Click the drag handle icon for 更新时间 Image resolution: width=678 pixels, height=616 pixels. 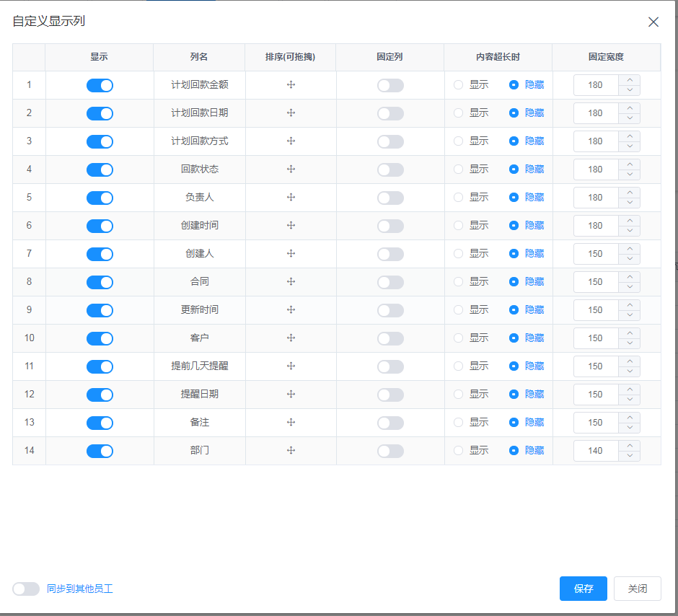[x=291, y=310]
